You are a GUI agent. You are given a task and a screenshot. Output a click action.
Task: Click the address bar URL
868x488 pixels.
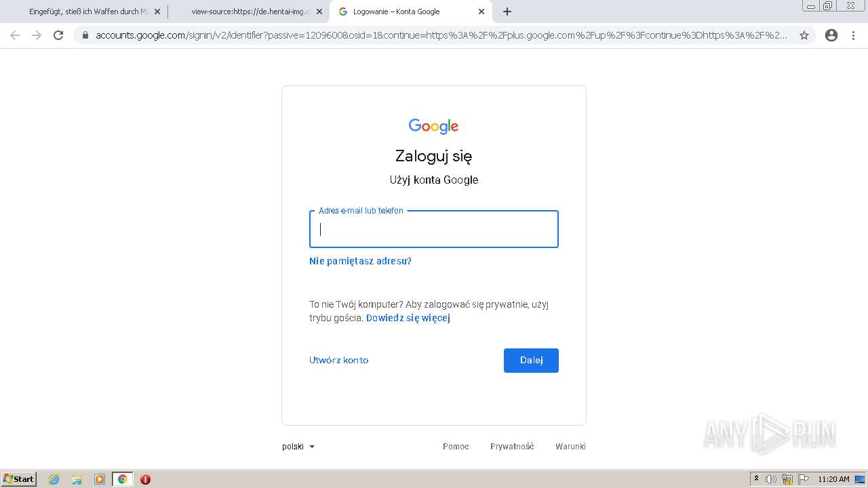coord(441,35)
